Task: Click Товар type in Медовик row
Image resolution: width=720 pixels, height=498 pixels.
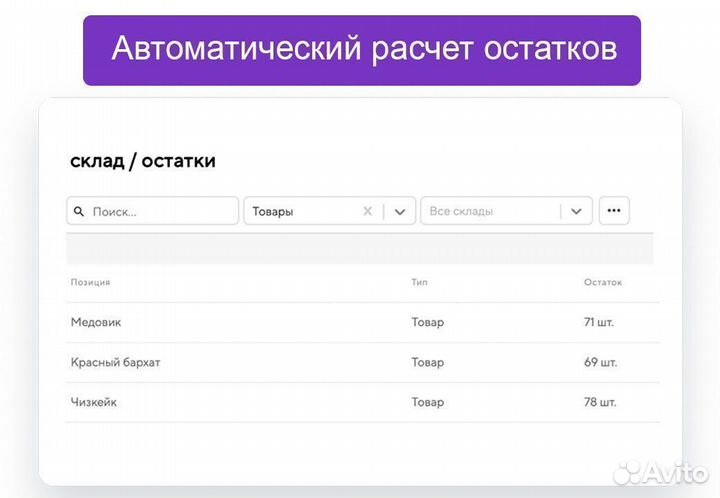Action: tap(428, 322)
